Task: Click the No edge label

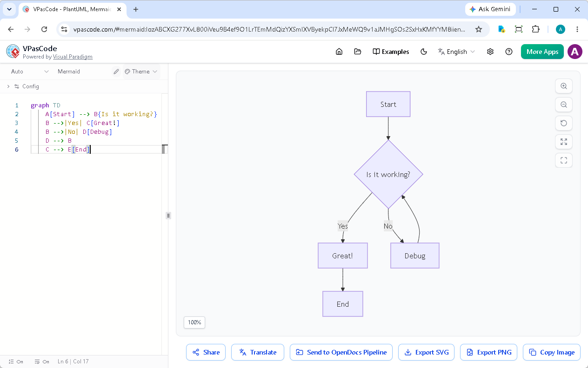Action: point(388,226)
